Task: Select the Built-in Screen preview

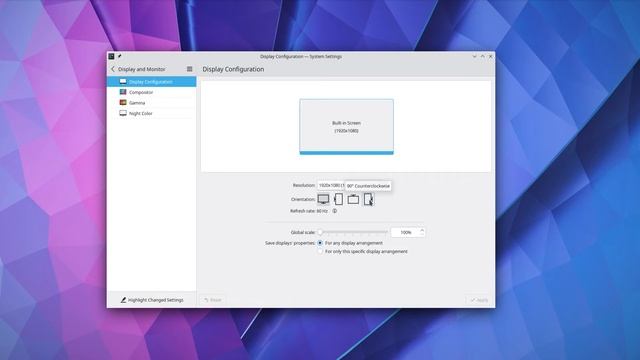Action: point(347,127)
